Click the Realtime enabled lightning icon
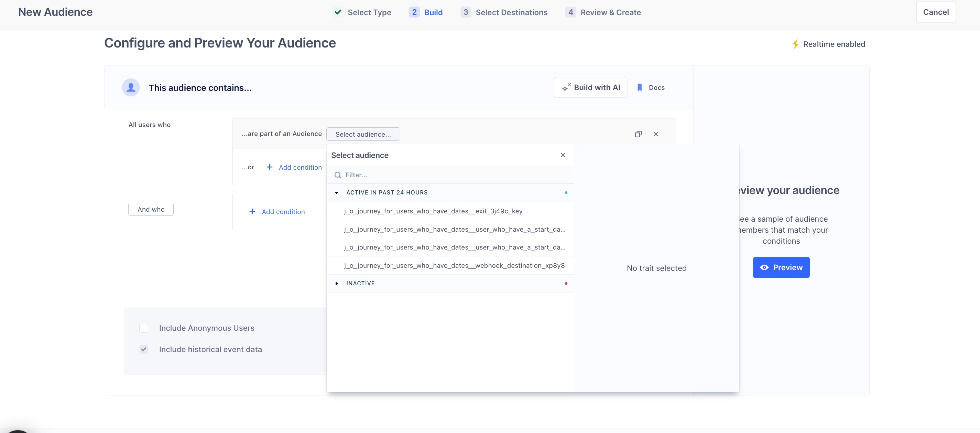 tap(795, 44)
